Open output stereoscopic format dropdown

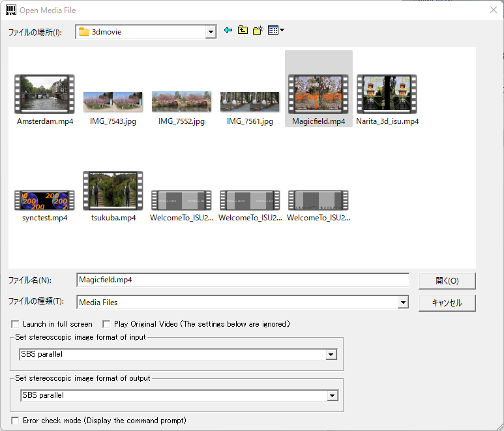click(x=332, y=396)
